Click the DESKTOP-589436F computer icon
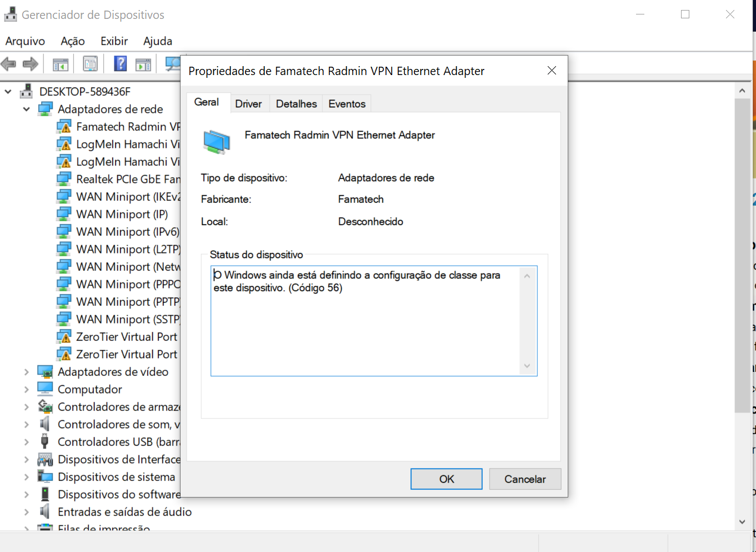Viewport: 756px width, 552px height. point(26,92)
